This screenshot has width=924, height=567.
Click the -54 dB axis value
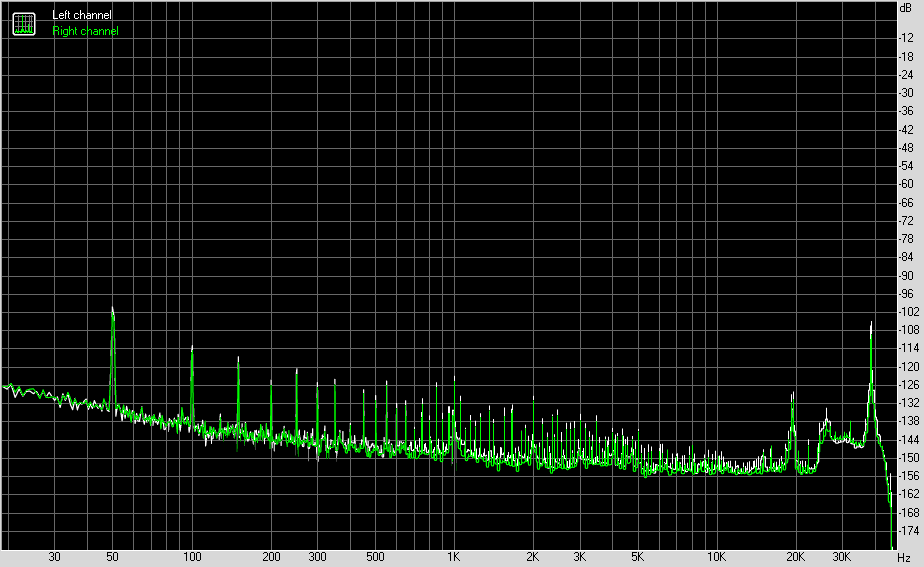[906, 166]
